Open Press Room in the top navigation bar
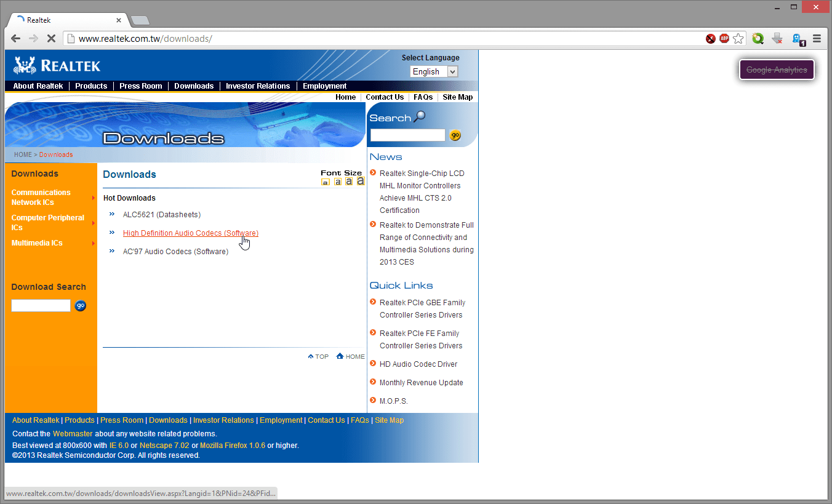 (x=141, y=86)
